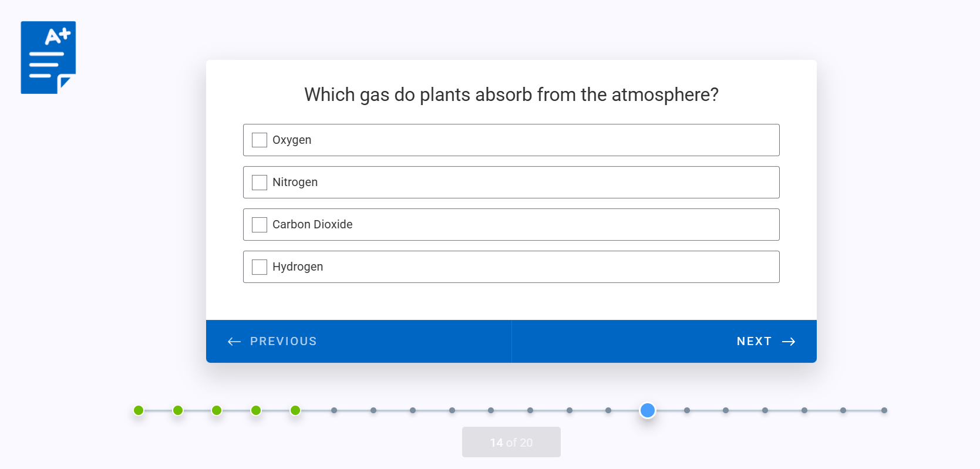
Task: Jump to question 15 gray progress dot
Action: [x=687, y=410]
